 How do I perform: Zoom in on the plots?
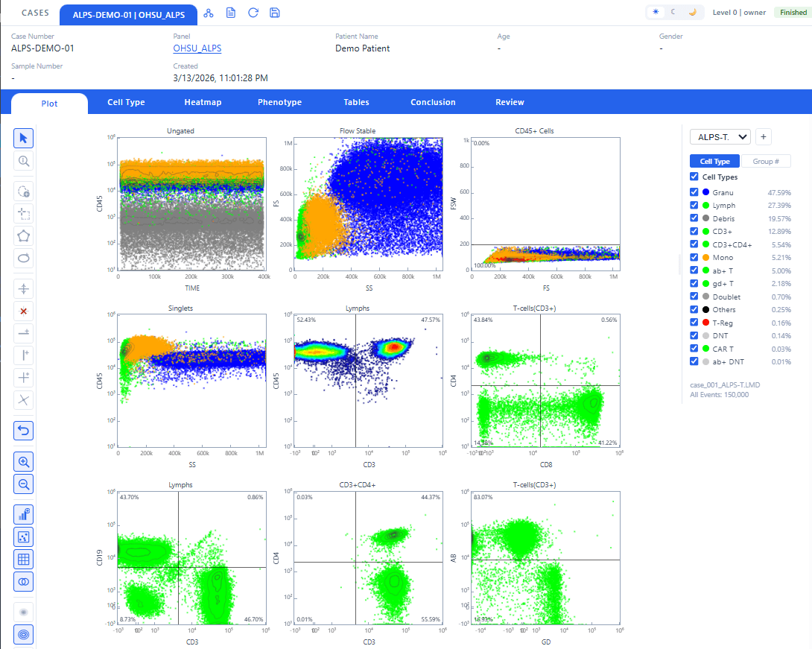[23, 462]
